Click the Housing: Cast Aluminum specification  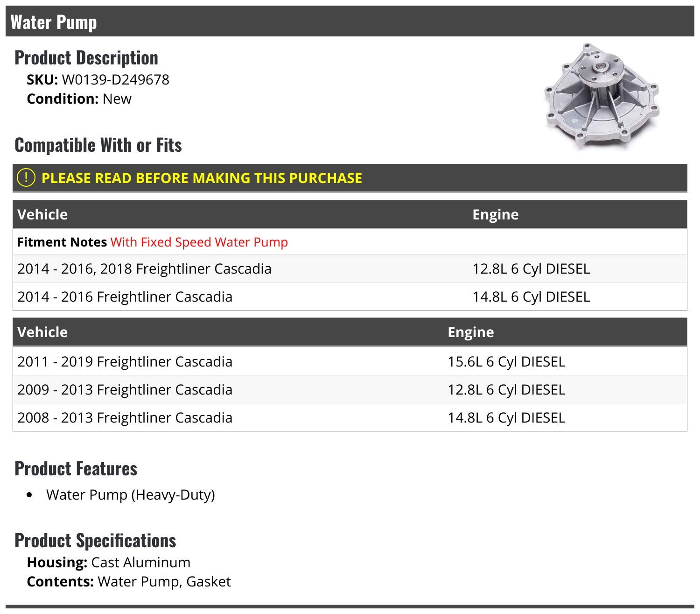click(109, 563)
